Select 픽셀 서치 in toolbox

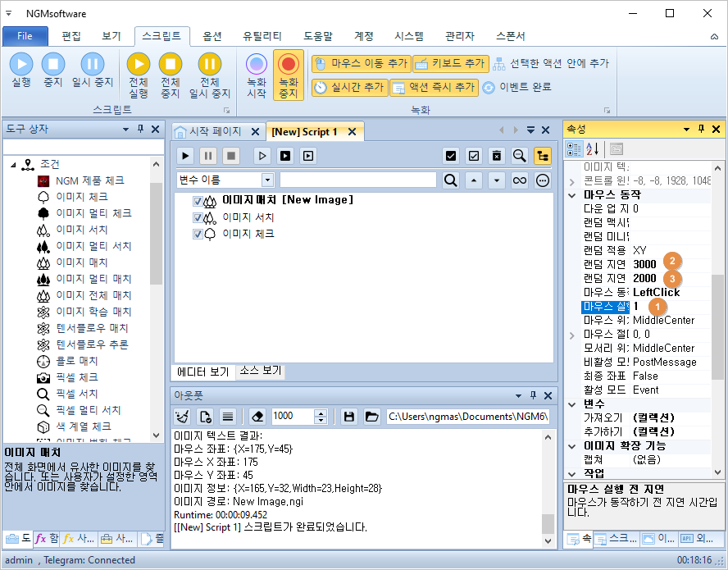(76, 394)
